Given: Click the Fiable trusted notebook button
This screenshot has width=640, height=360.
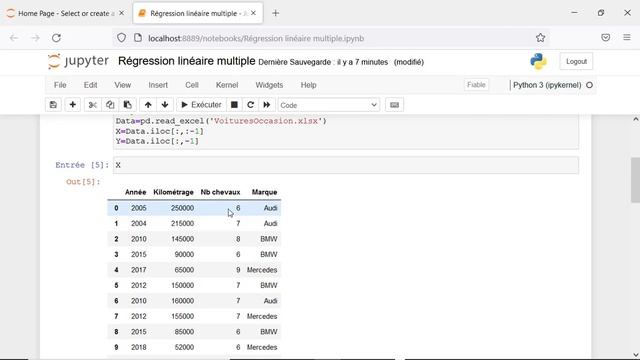Looking at the screenshot, I should (476, 85).
